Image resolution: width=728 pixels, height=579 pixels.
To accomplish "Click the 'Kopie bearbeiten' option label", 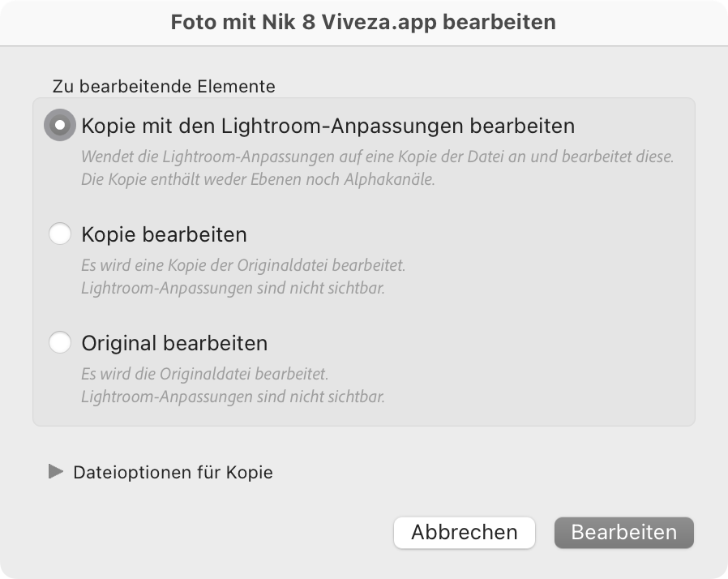I will click(x=164, y=234).
